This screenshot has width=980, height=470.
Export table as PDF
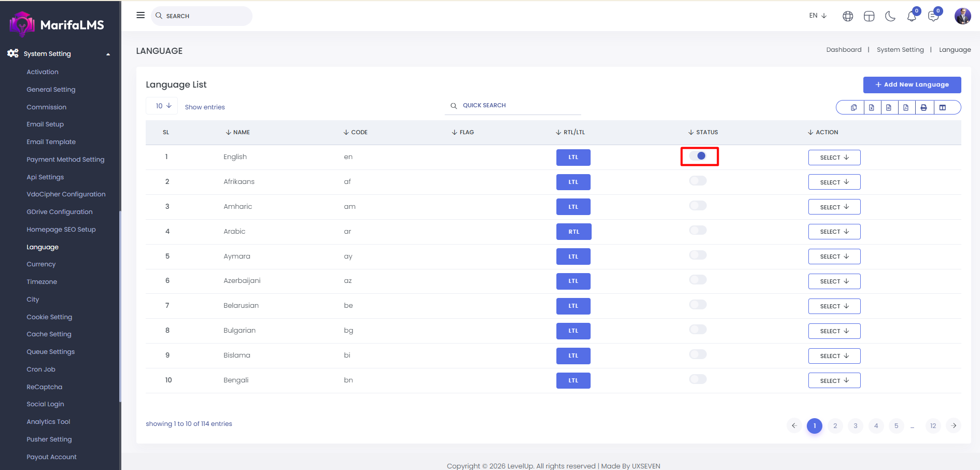(906, 108)
